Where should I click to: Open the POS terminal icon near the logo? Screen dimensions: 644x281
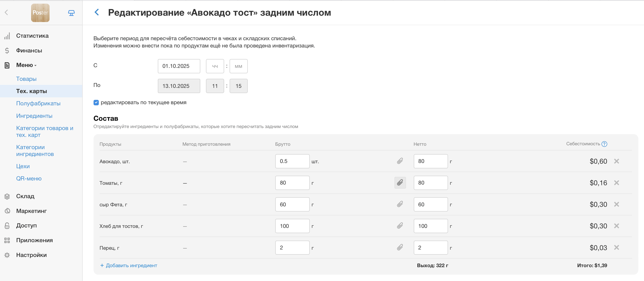click(x=71, y=13)
